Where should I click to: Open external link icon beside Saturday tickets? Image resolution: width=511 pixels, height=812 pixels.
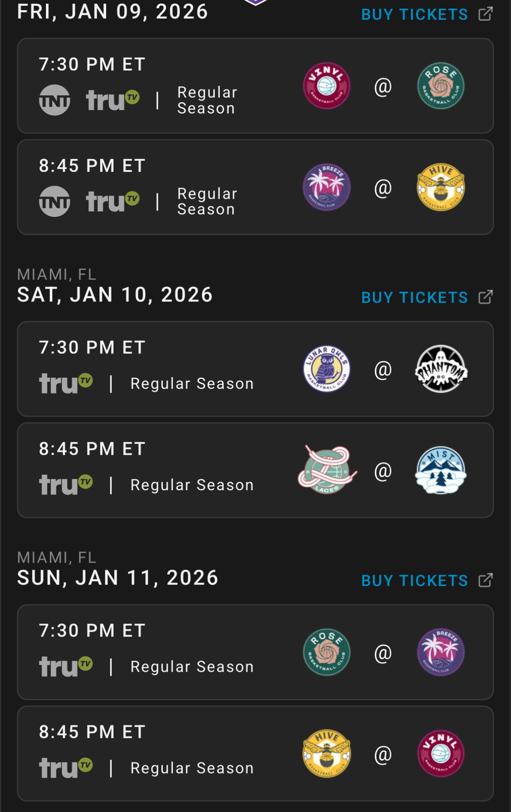(485, 297)
